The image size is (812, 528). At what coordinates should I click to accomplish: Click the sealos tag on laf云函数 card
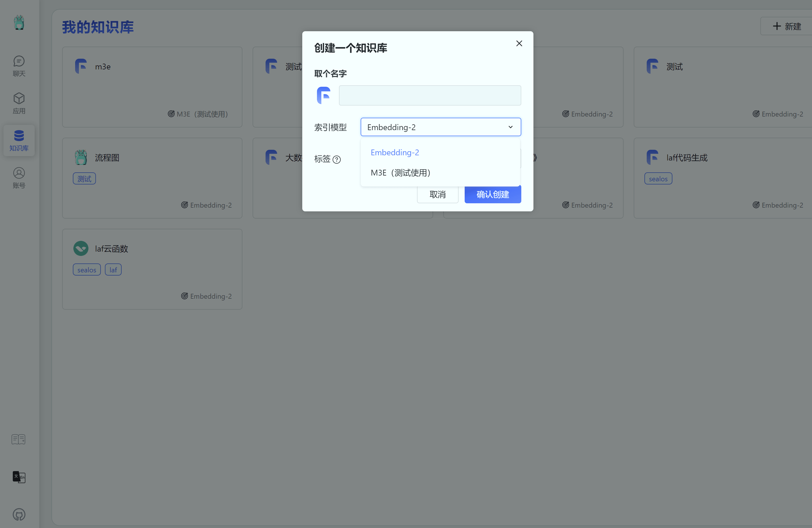(87, 269)
